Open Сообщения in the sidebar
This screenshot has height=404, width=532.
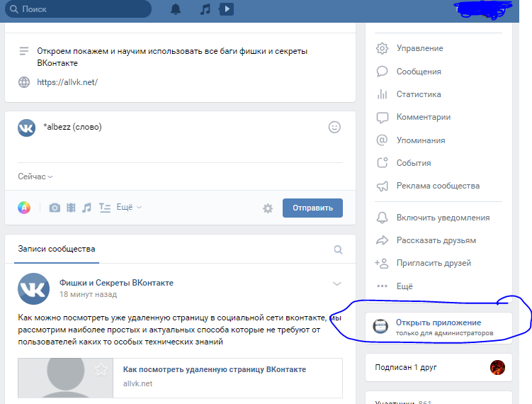(x=419, y=72)
